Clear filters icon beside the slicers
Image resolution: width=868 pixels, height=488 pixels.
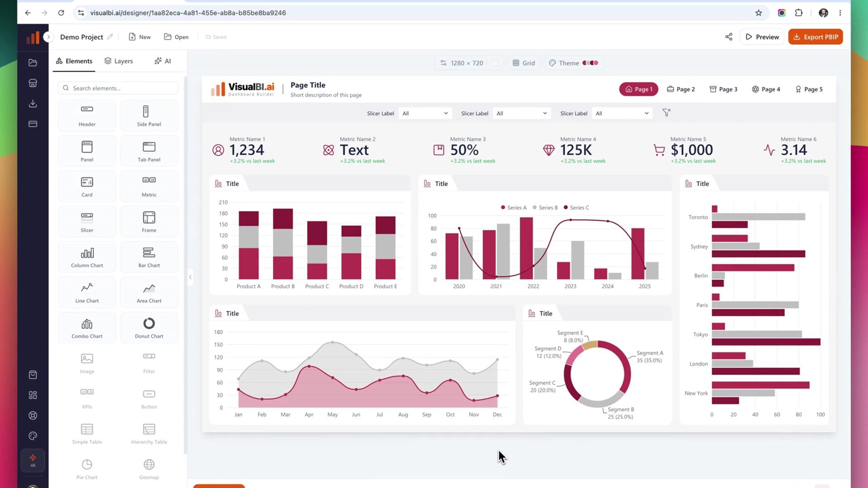[x=666, y=113]
